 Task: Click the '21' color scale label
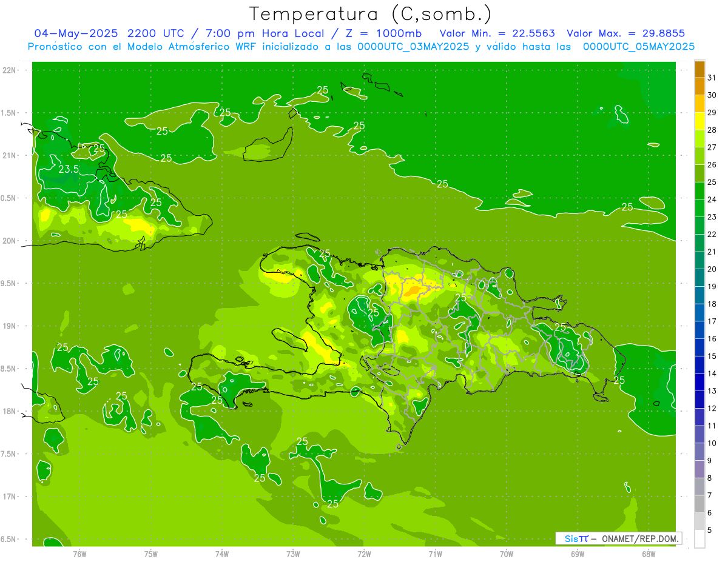[x=712, y=252]
